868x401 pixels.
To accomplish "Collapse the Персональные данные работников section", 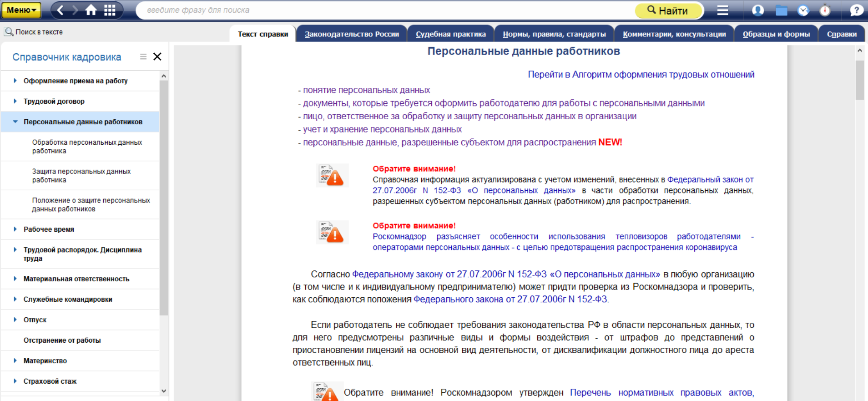I will [x=15, y=122].
